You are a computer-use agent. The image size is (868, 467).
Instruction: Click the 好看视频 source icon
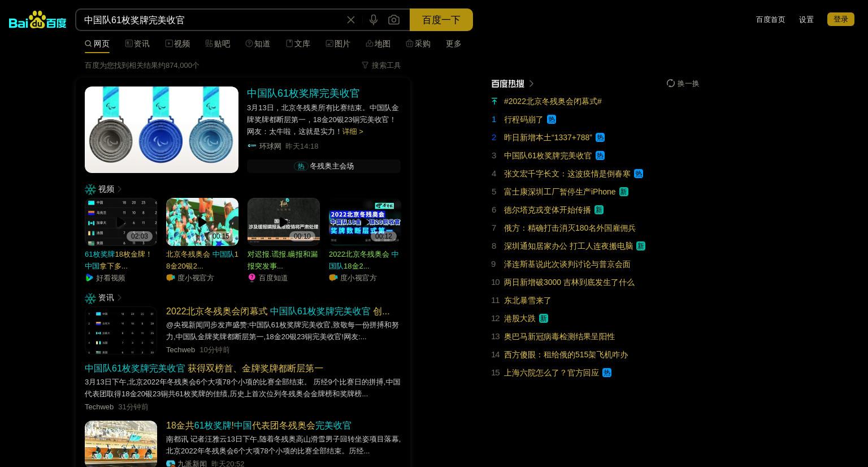tap(89, 278)
